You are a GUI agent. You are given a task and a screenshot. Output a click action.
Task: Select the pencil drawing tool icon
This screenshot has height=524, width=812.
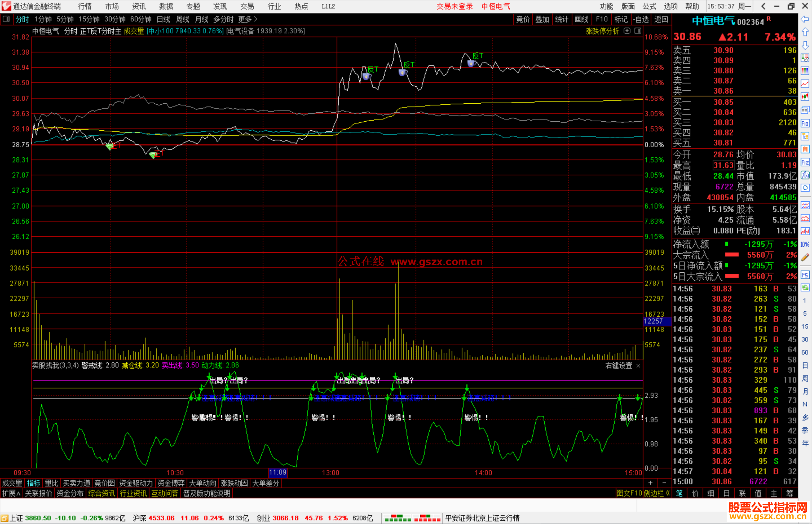pyautogui.click(x=805, y=257)
